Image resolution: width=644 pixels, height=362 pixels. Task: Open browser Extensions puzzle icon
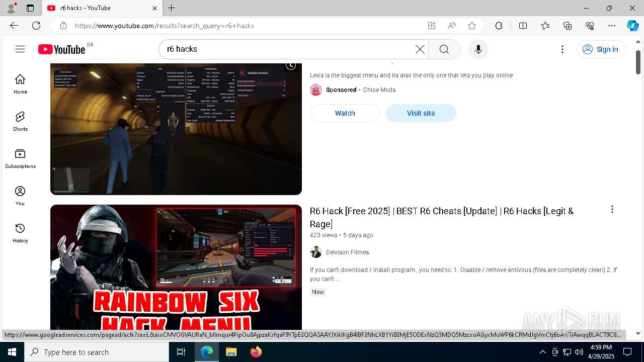pyautogui.click(x=499, y=26)
